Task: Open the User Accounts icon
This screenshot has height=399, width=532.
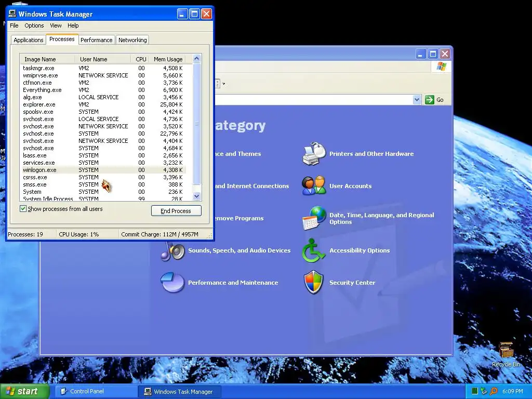Action: pos(314,185)
